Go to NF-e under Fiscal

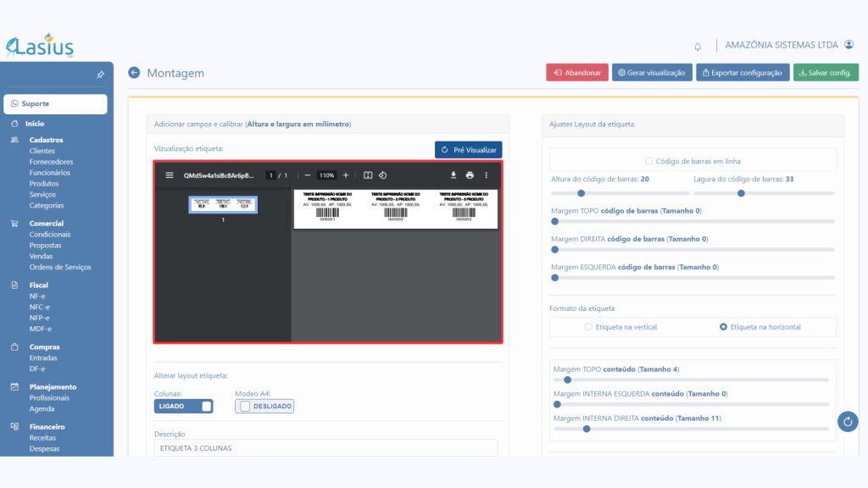[37, 297]
